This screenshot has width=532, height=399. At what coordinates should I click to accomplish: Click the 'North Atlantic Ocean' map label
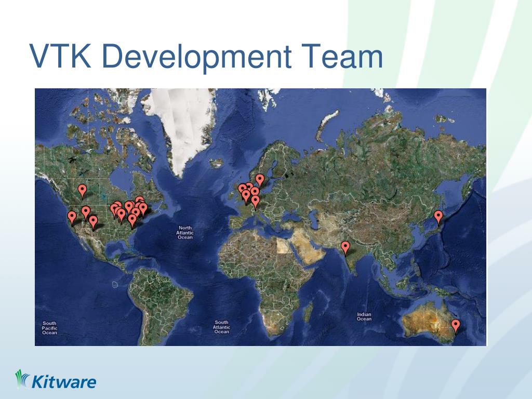pyautogui.click(x=185, y=232)
